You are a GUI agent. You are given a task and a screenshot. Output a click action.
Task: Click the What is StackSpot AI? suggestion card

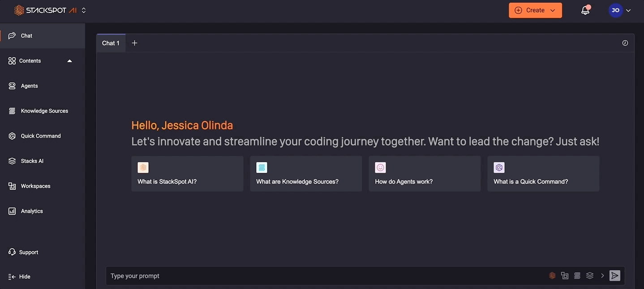pos(187,174)
